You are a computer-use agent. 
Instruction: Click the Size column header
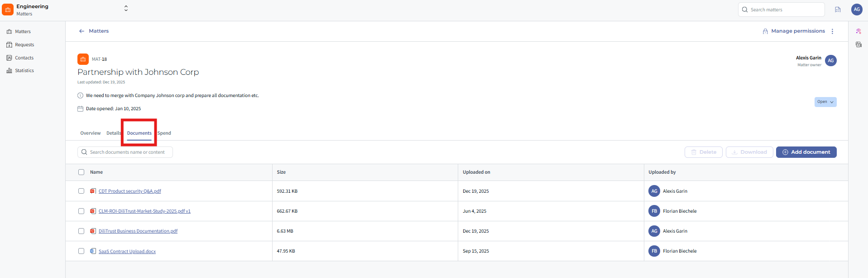coord(281,172)
